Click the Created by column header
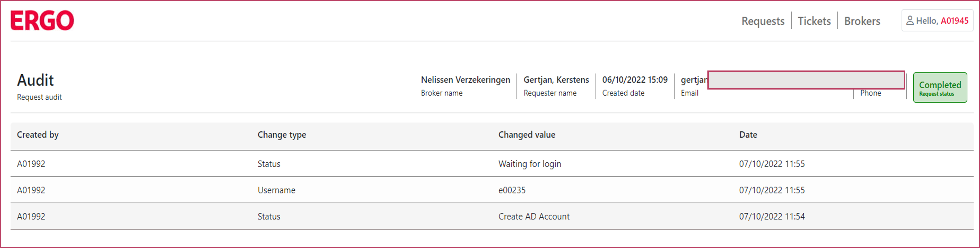The image size is (980, 248). [38, 135]
